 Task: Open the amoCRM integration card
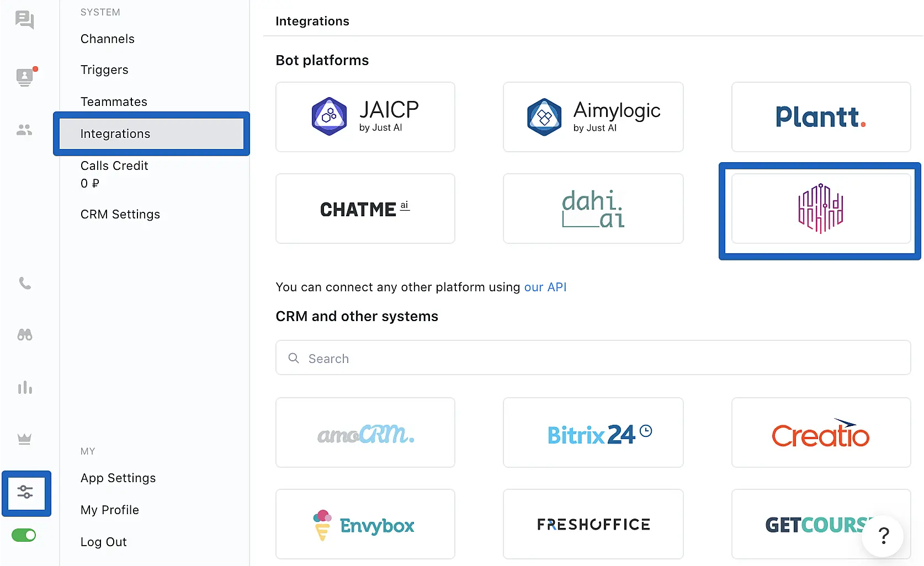coord(365,432)
